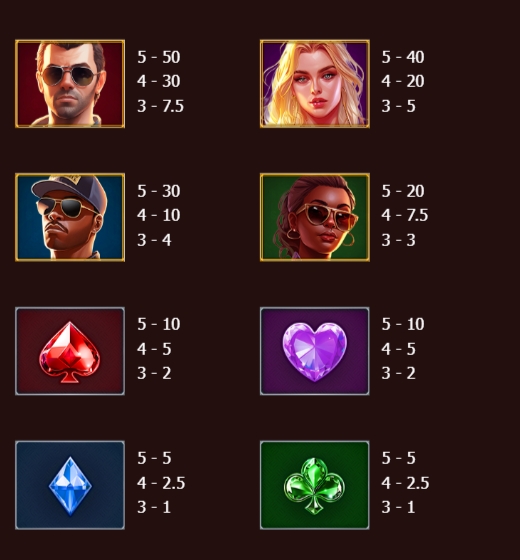Screen dimensions: 520x560
Task: Click the 5 - 30 payout for cap man
Action: (x=159, y=191)
